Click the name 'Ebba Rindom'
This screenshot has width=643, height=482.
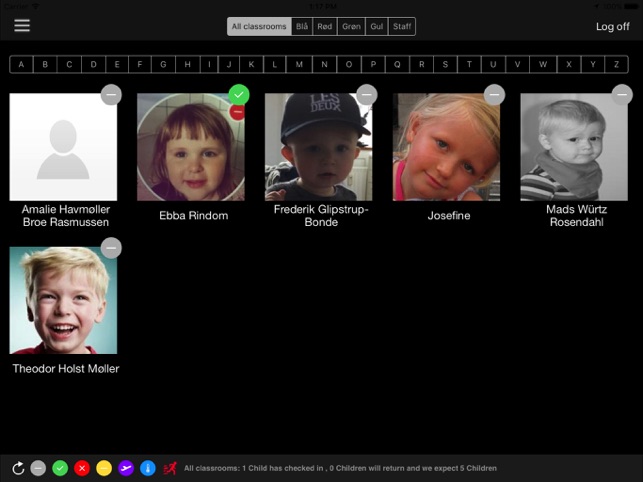194,216
